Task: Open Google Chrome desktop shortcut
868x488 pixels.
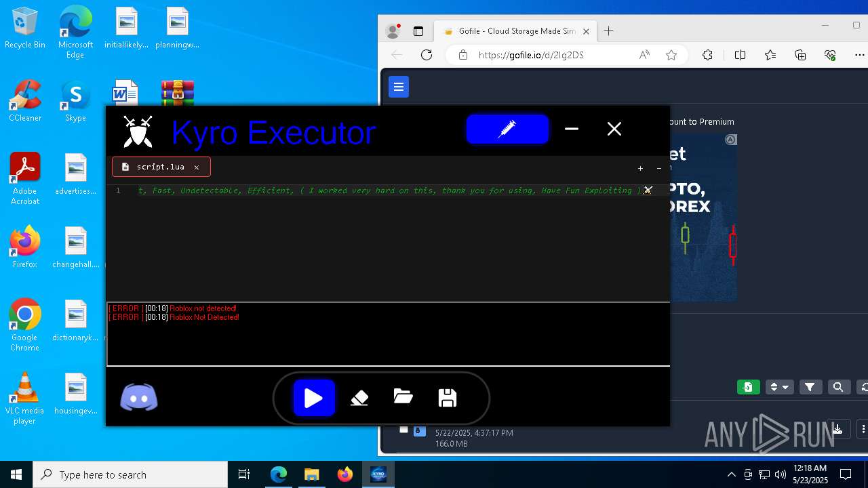Action: (x=25, y=325)
